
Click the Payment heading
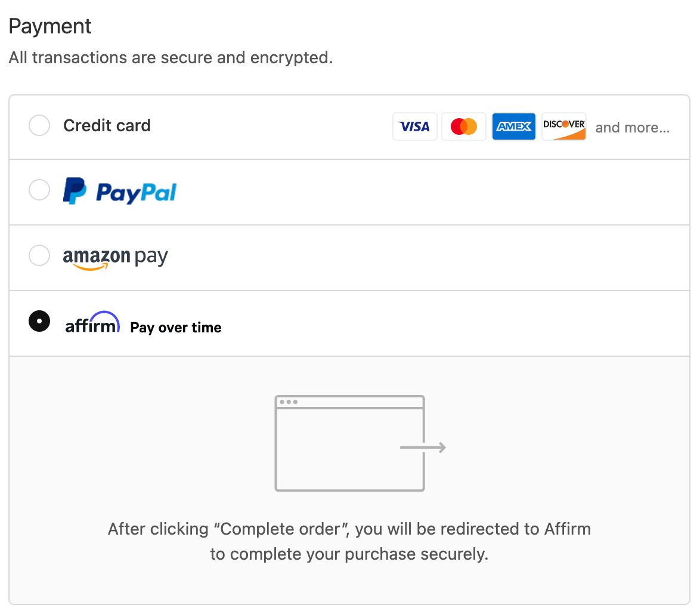[x=50, y=26]
